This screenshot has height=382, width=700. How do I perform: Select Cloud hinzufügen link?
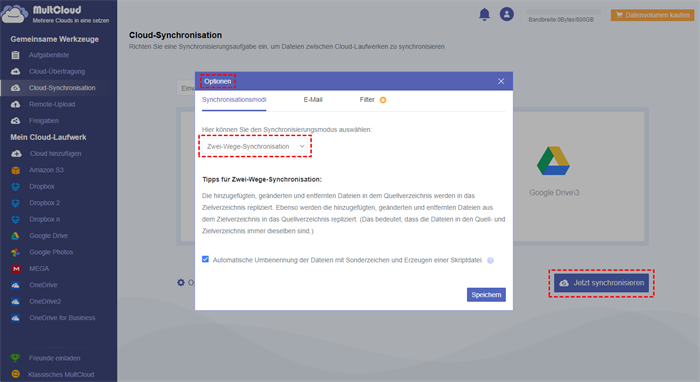point(55,154)
